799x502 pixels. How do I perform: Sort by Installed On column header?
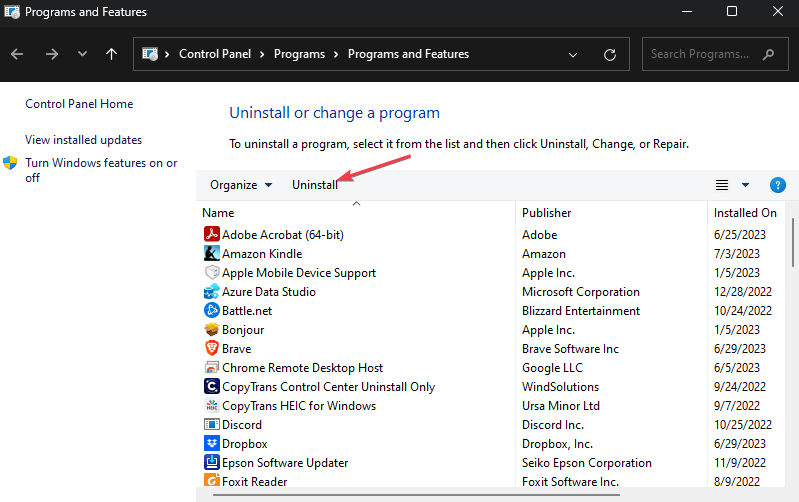click(x=746, y=213)
